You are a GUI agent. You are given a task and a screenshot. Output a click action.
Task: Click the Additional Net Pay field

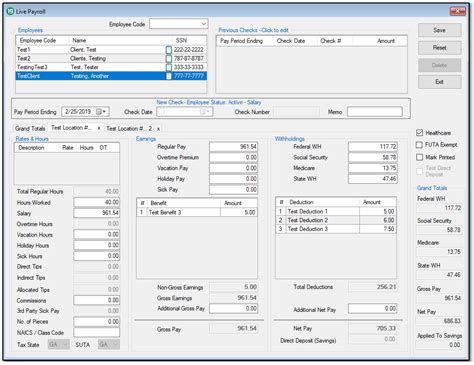coord(373,308)
